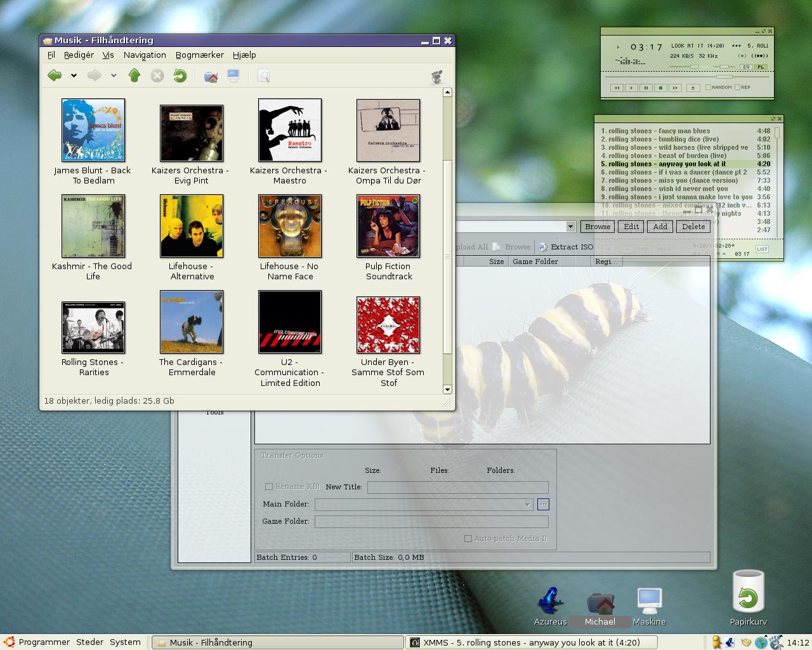The image size is (812, 650).
Task: Click the Browse button in background window
Action: tap(598, 227)
